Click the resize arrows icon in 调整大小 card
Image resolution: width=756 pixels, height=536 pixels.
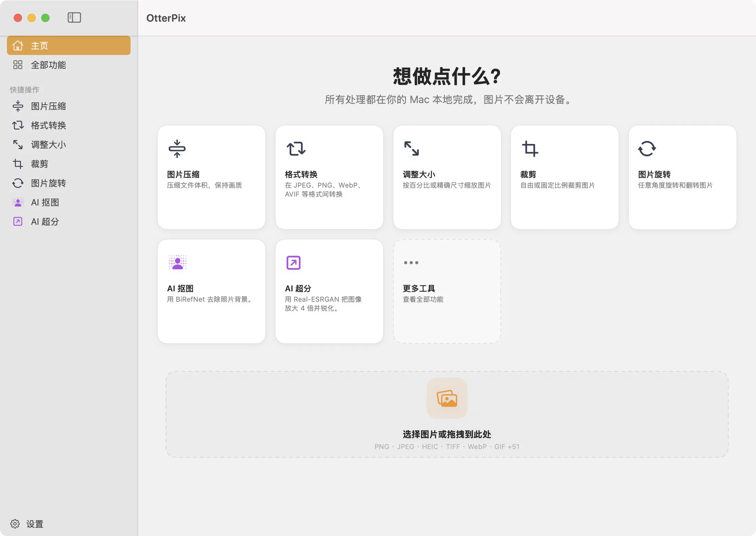pos(412,148)
